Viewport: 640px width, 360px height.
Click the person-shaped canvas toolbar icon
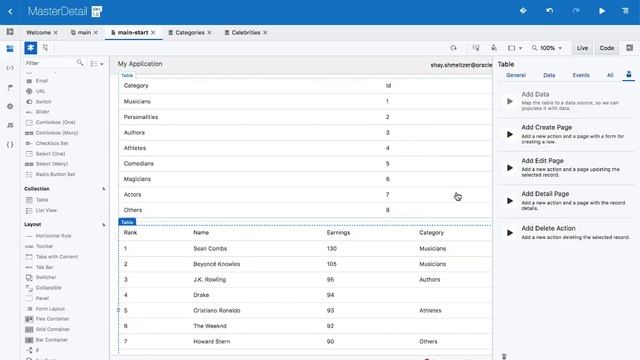494,48
